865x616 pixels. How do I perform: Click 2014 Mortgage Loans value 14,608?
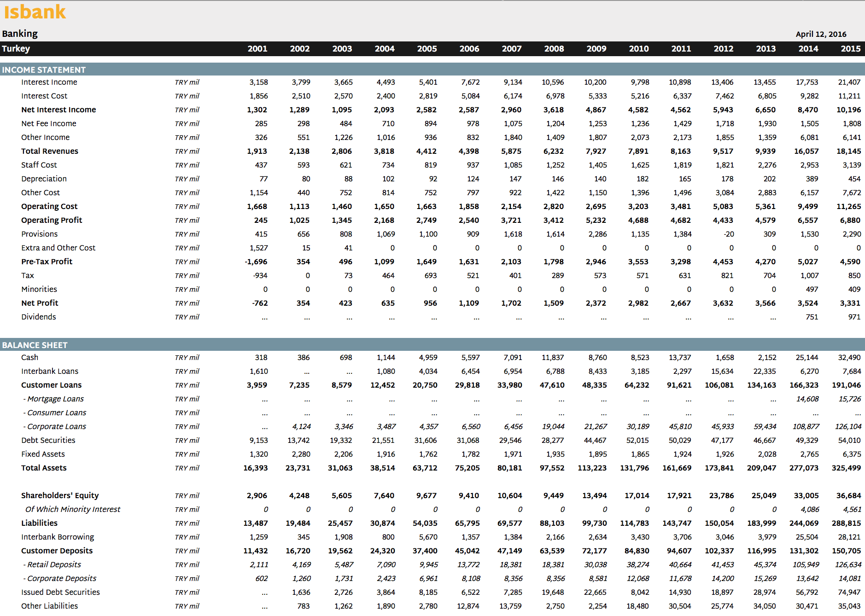click(x=807, y=399)
